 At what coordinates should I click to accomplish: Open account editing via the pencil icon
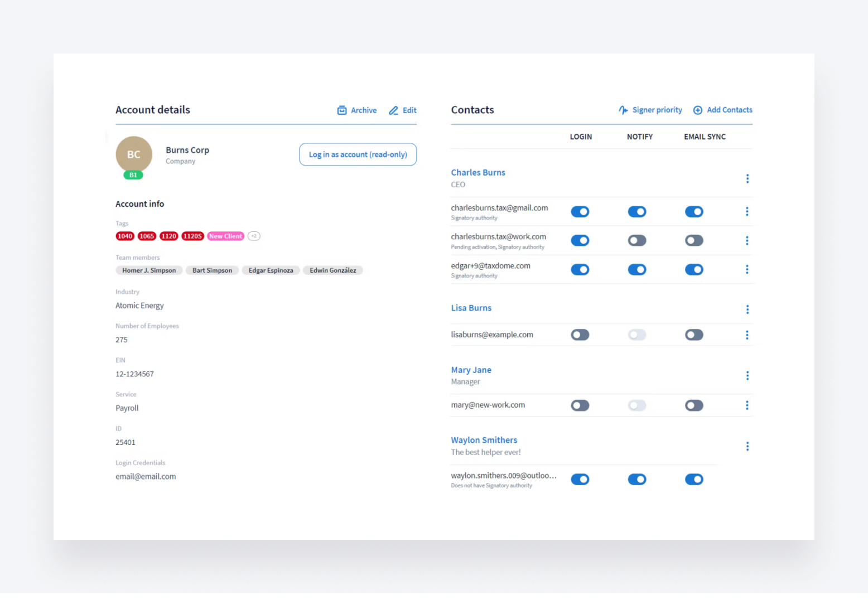(394, 110)
